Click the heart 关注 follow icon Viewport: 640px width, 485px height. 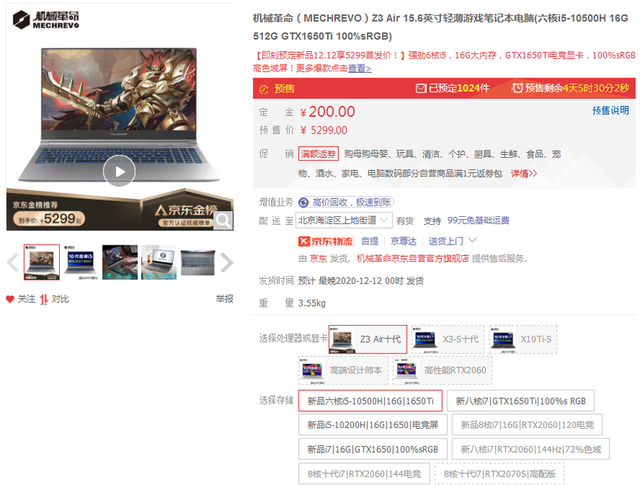coord(10,299)
